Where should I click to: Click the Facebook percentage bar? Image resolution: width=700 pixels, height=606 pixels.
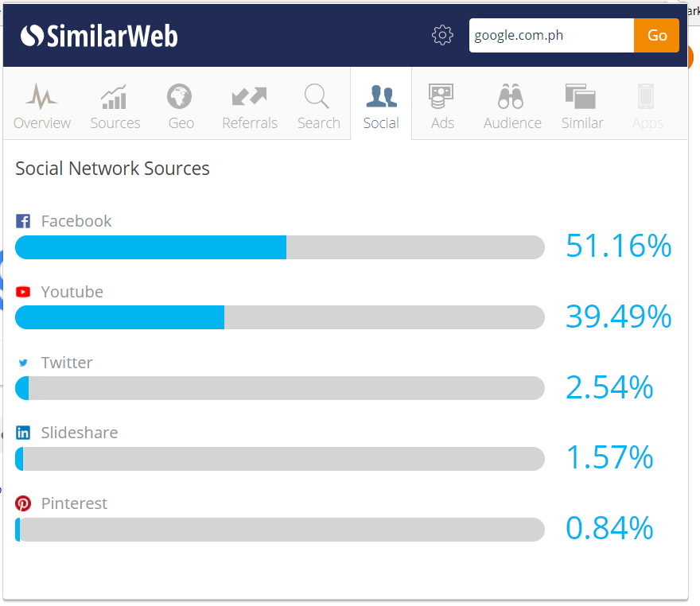tap(279, 247)
